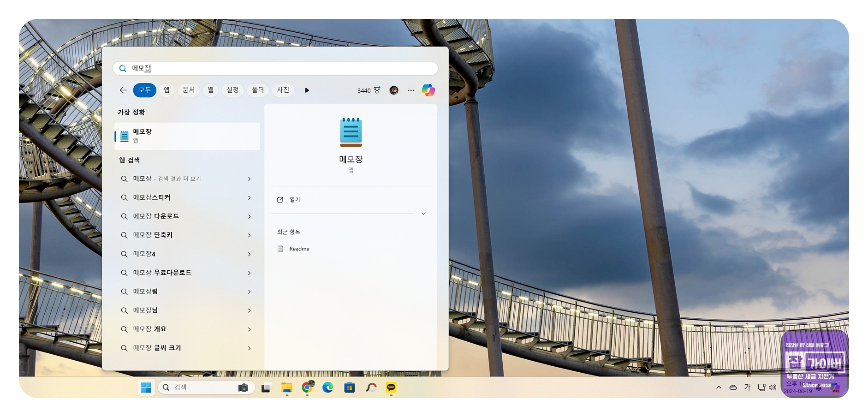868x417 pixels.
Task: Switch to the 설정 filter tab
Action: [233, 90]
